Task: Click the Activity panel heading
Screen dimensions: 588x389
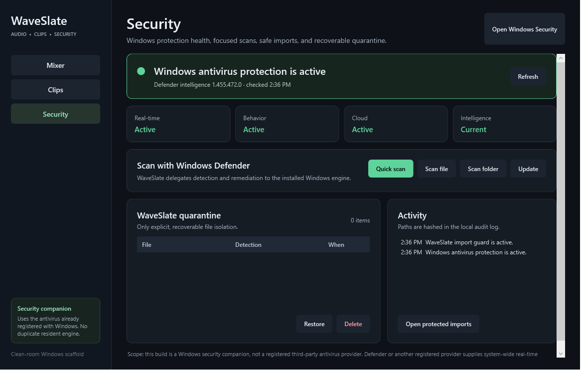Action: coord(412,215)
